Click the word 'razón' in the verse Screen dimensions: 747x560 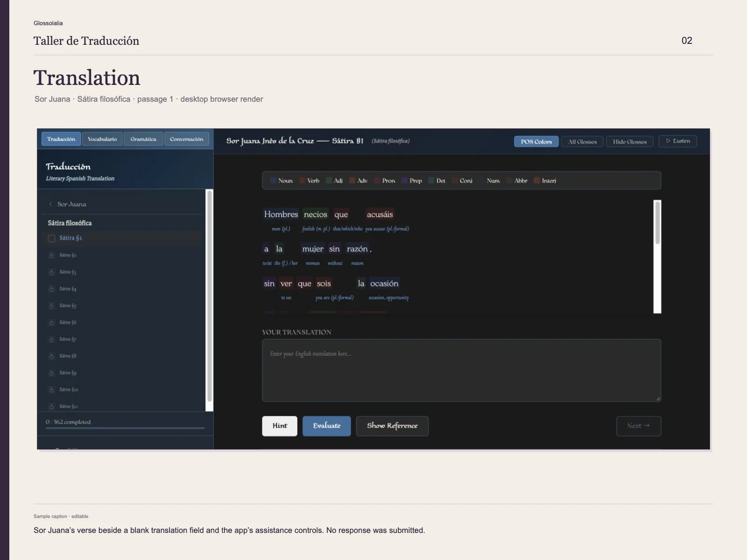click(x=357, y=249)
